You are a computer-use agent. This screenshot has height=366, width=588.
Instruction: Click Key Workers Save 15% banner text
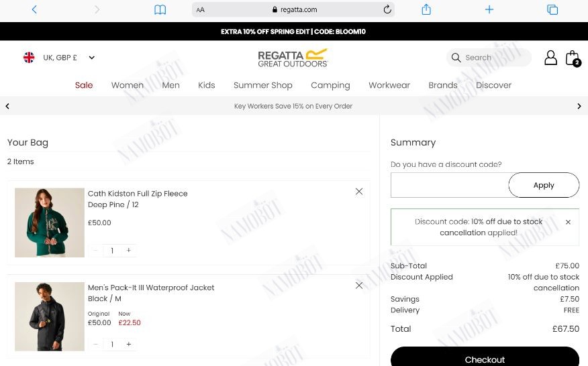click(x=293, y=106)
